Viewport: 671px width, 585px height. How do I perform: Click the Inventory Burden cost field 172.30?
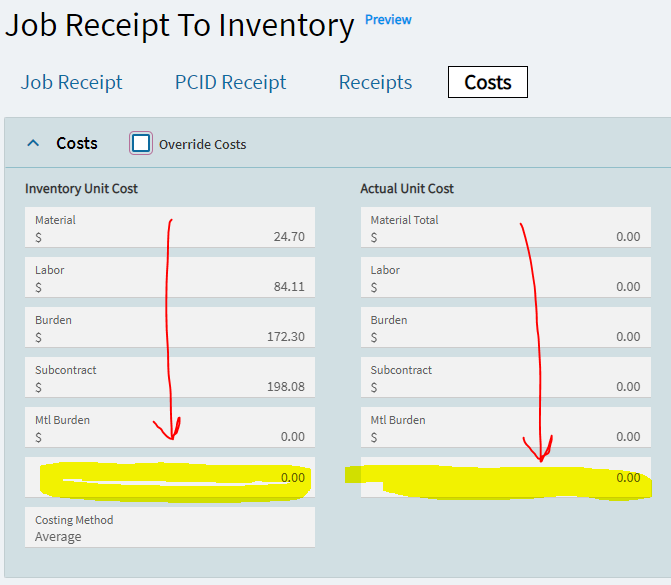170,327
